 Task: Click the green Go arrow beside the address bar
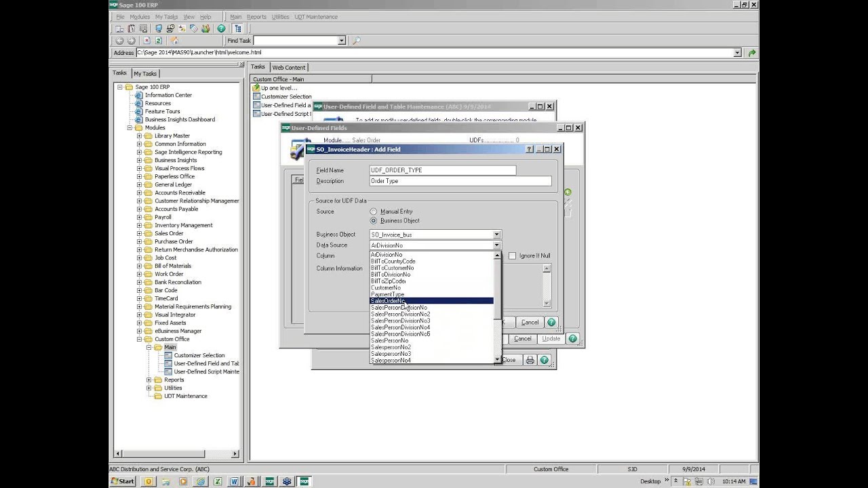pos(751,53)
